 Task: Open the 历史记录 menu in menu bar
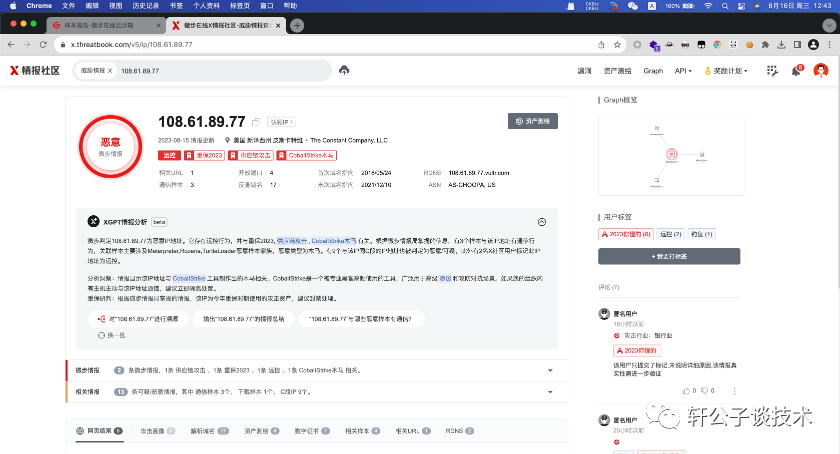[x=146, y=6]
